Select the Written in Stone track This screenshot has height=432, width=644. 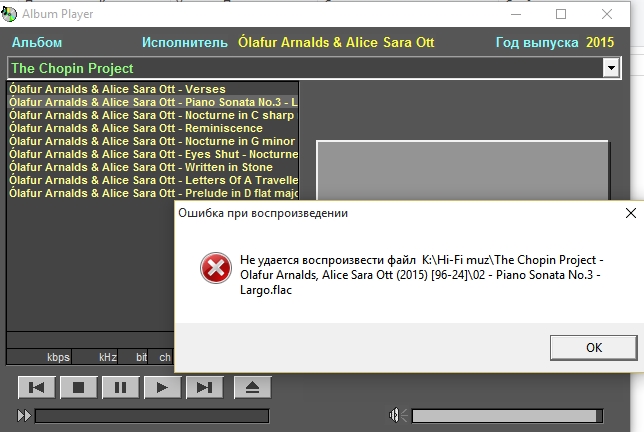152,167
